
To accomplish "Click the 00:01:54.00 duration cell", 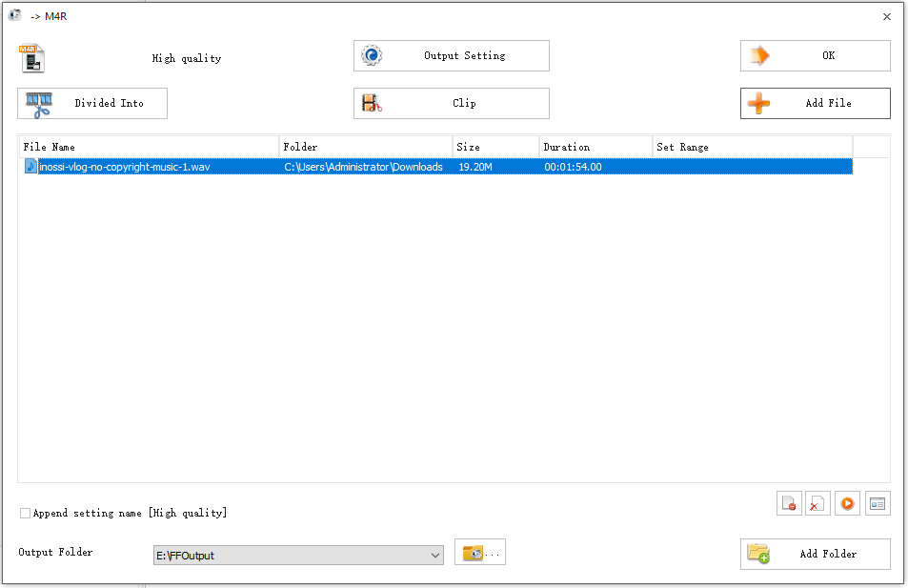I will click(x=573, y=167).
